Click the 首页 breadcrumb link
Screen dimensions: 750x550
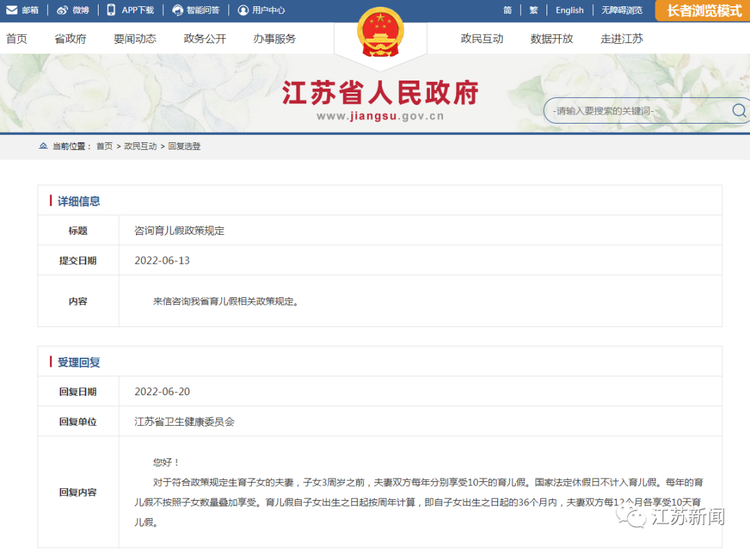tap(104, 146)
